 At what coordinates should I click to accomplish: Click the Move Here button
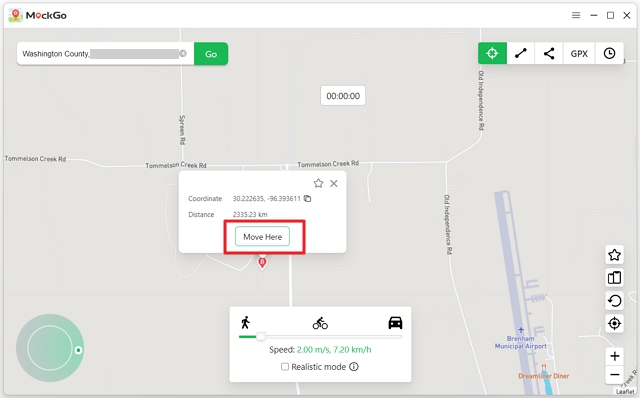tap(262, 237)
